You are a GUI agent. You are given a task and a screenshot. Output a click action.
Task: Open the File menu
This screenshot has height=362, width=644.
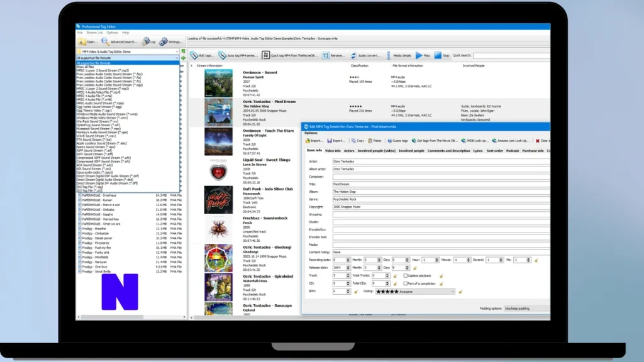(80, 33)
